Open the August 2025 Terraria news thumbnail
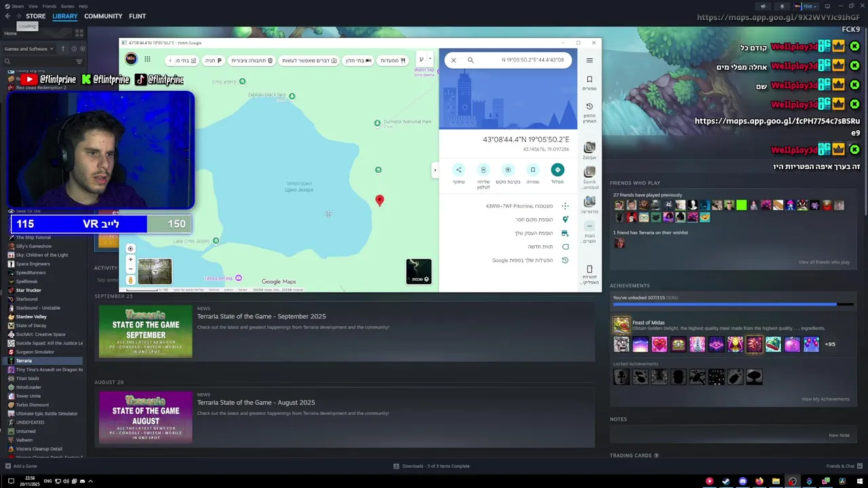Image resolution: width=868 pixels, height=488 pixels. (x=146, y=418)
